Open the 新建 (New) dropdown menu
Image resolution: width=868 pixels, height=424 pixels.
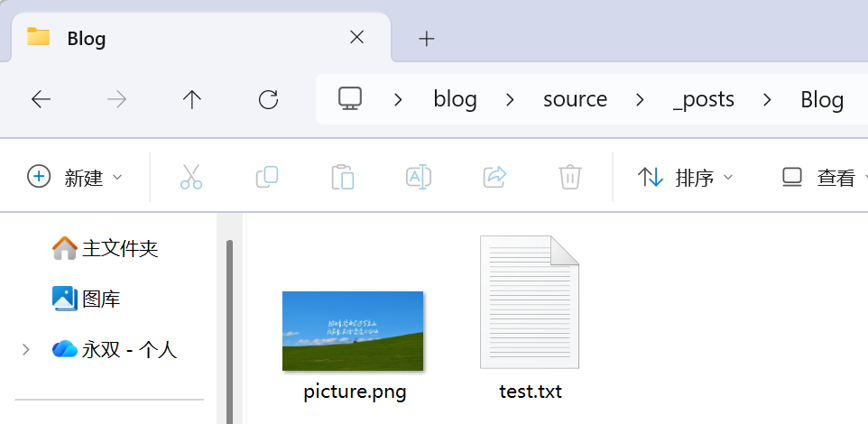tap(76, 177)
